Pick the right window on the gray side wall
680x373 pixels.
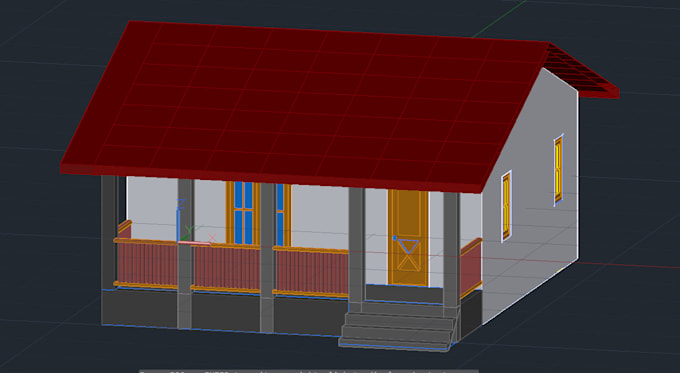(559, 170)
